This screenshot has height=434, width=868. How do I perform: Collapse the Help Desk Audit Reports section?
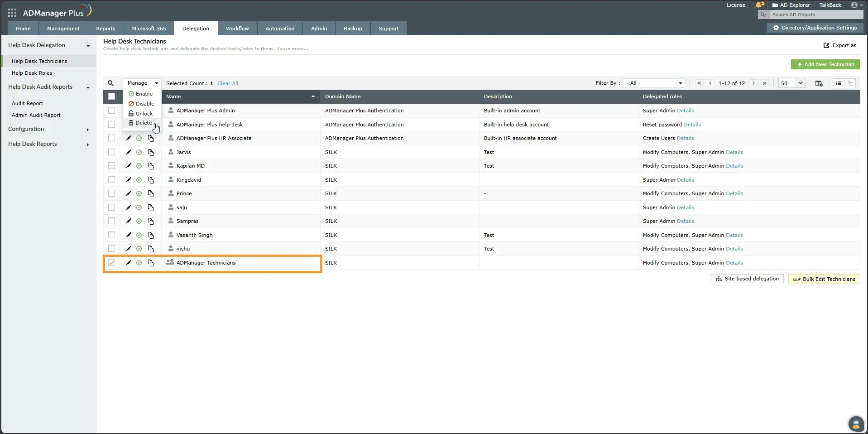coord(88,87)
